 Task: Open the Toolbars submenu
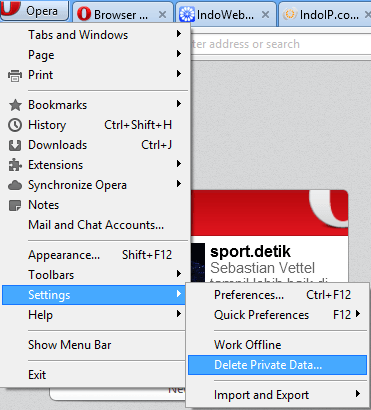95,275
